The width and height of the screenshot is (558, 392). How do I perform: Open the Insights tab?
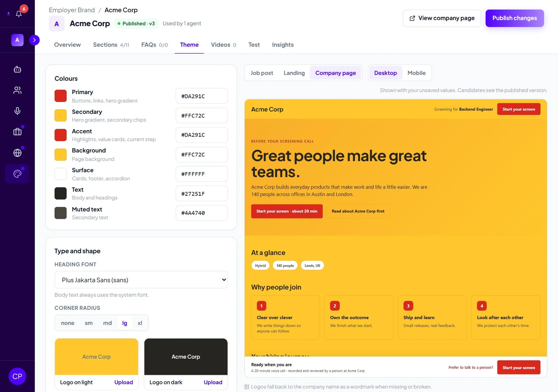click(283, 45)
